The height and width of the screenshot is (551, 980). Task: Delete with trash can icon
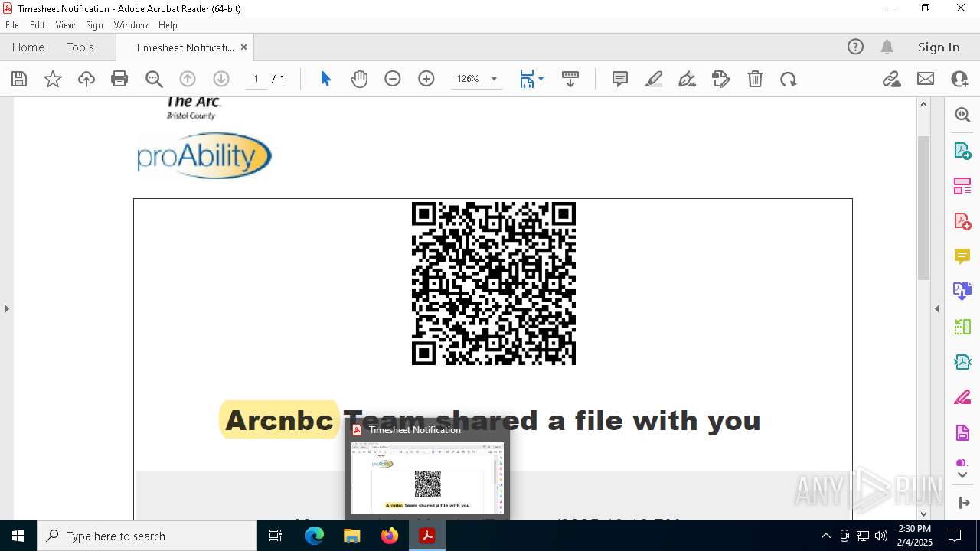[755, 79]
